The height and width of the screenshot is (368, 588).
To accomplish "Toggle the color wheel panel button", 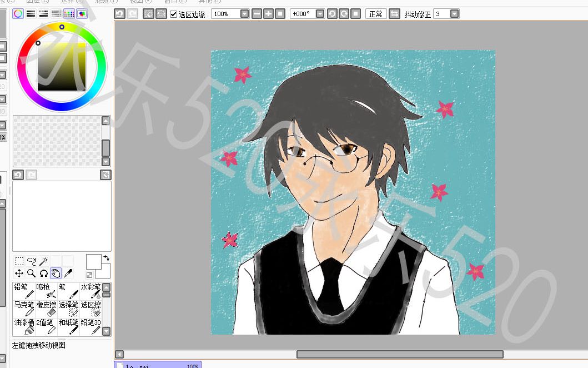I will (x=18, y=14).
